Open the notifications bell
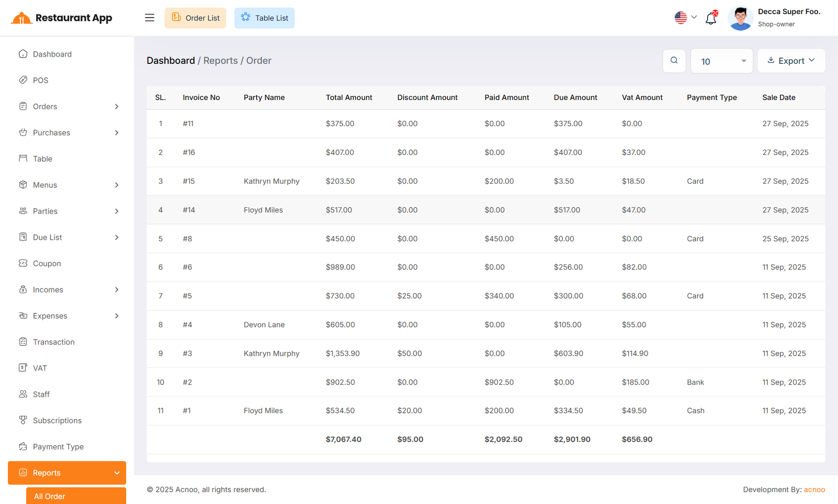Image resolution: width=838 pixels, height=504 pixels. coord(711,18)
